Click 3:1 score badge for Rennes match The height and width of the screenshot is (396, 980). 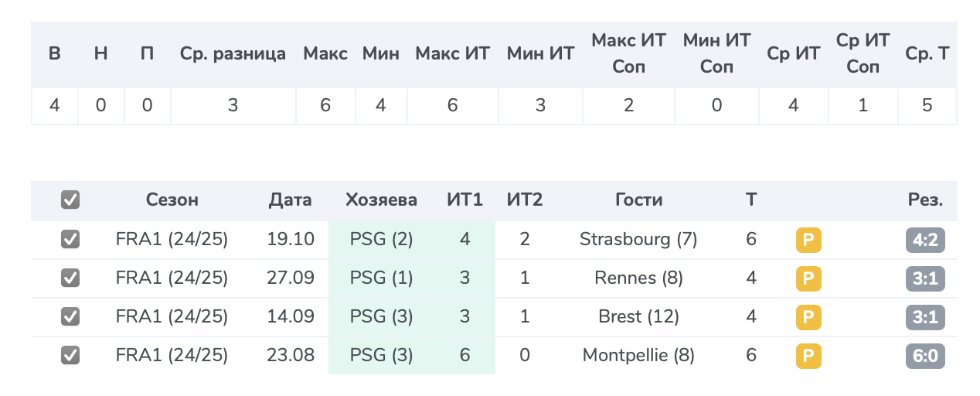pos(925,278)
